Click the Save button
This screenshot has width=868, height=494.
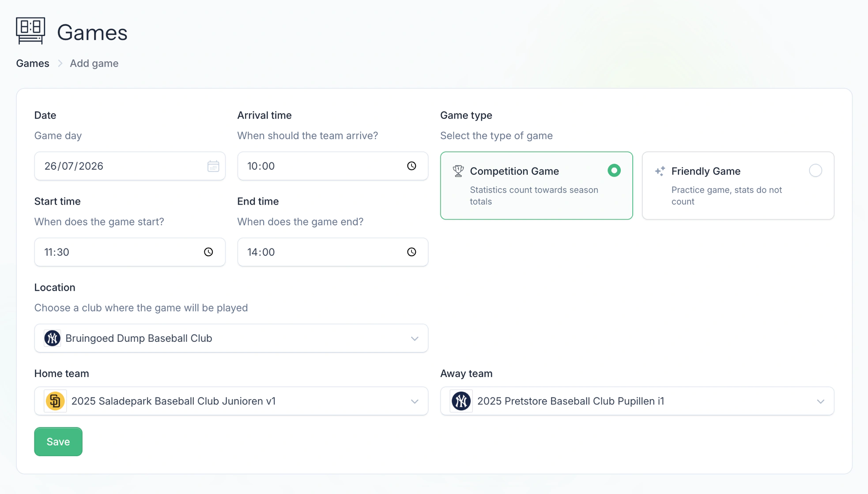[58, 442]
